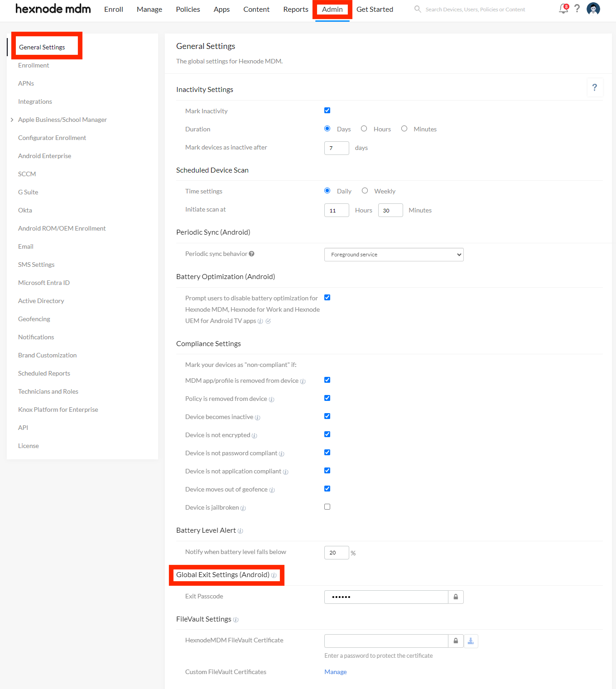
Task: Click info icon for MDM app/profile removed
Action: (x=303, y=381)
